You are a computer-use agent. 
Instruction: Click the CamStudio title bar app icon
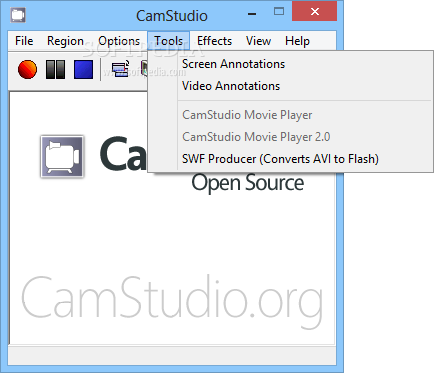[18, 15]
